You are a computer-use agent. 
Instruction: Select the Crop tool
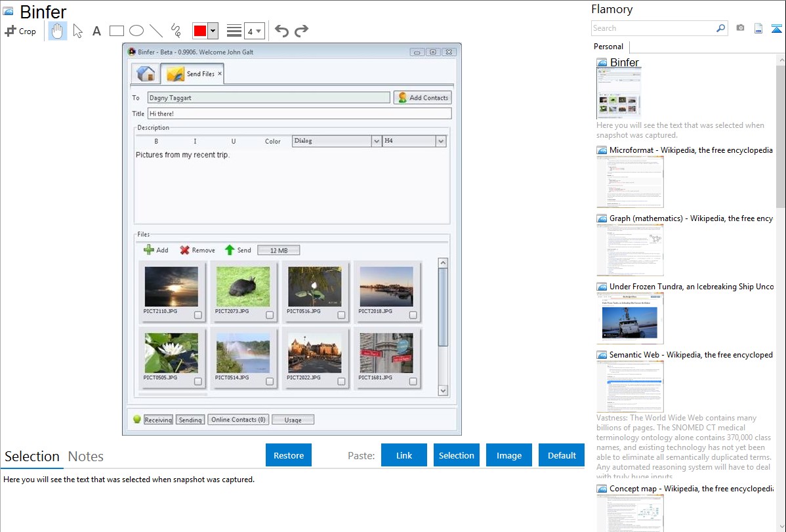coord(20,31)
